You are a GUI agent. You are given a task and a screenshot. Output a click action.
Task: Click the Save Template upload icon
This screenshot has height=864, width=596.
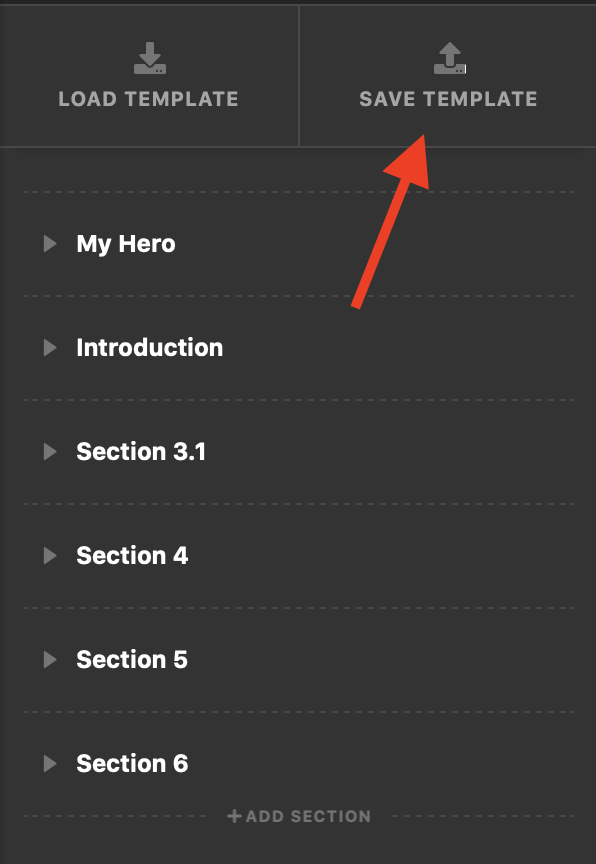449,58
